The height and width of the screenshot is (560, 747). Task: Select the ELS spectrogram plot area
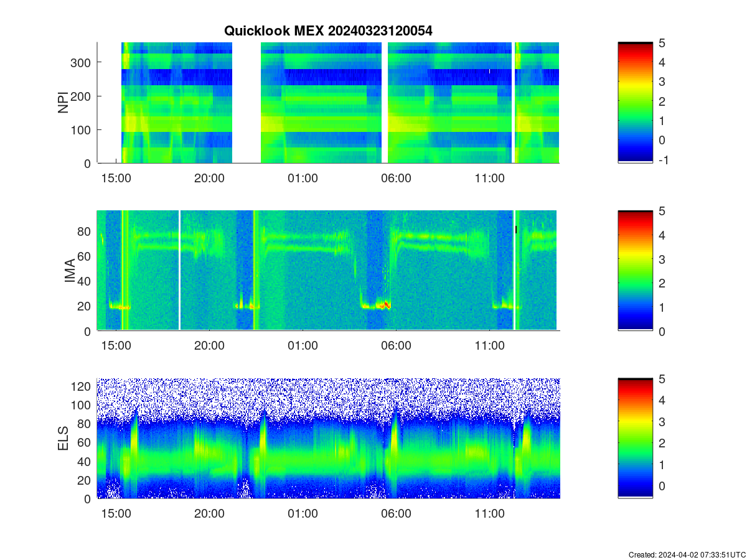click(x=328, y=438)
